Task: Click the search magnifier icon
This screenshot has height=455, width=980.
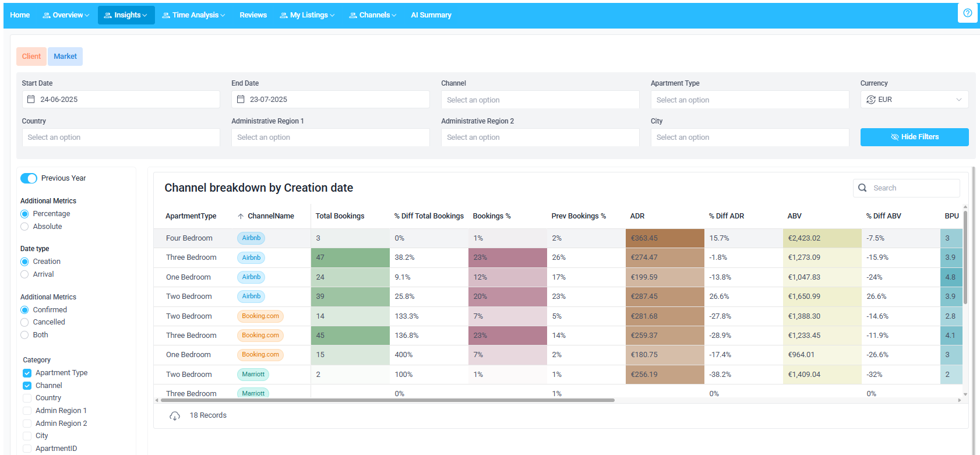Action: click(862, 188)
